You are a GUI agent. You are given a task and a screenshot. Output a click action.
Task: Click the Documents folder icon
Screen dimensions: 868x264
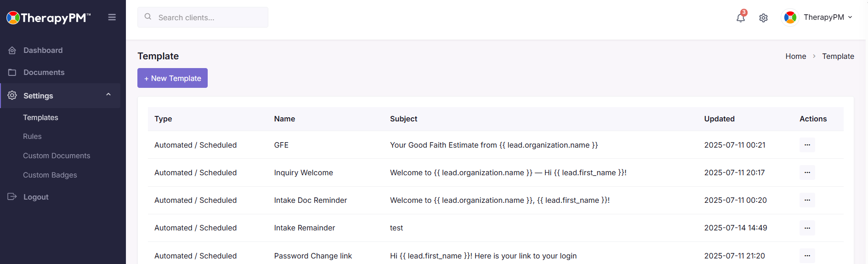click(x=12, y=73)
